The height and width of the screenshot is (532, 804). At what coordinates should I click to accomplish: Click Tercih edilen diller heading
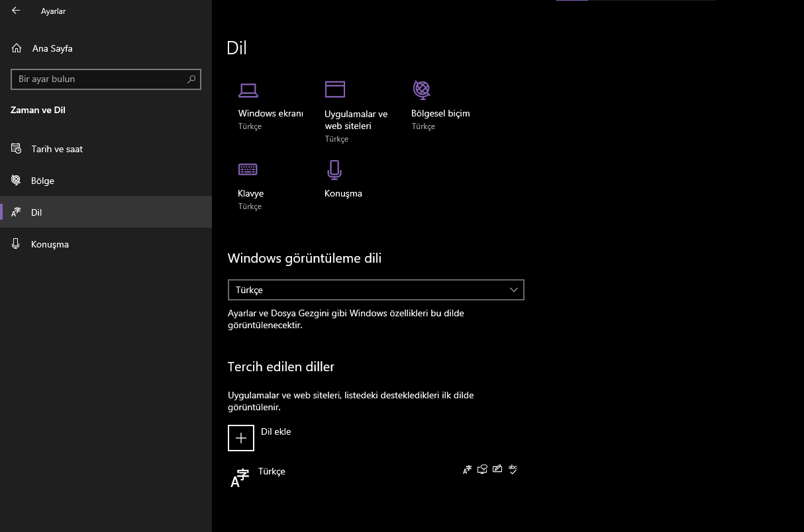pos(281,367)
